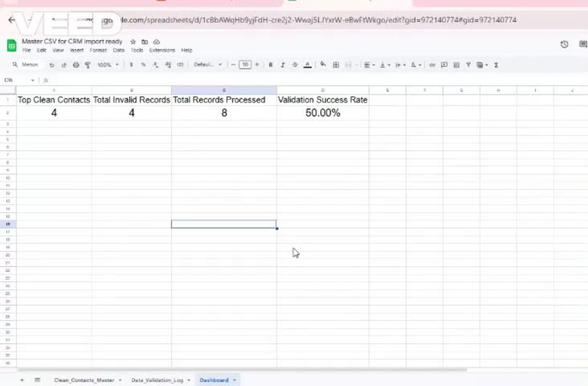Open Dashboard tab options arrow

point(235,380)
